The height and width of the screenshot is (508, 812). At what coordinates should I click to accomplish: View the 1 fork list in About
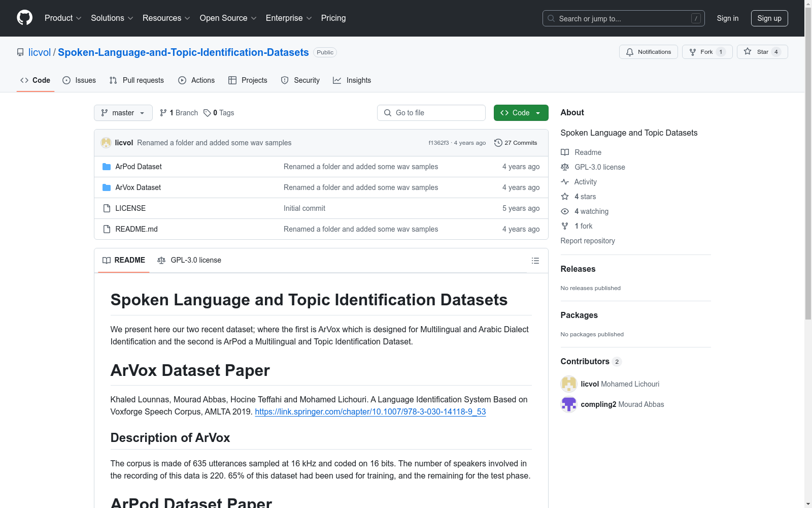click(x=577, y=226)
